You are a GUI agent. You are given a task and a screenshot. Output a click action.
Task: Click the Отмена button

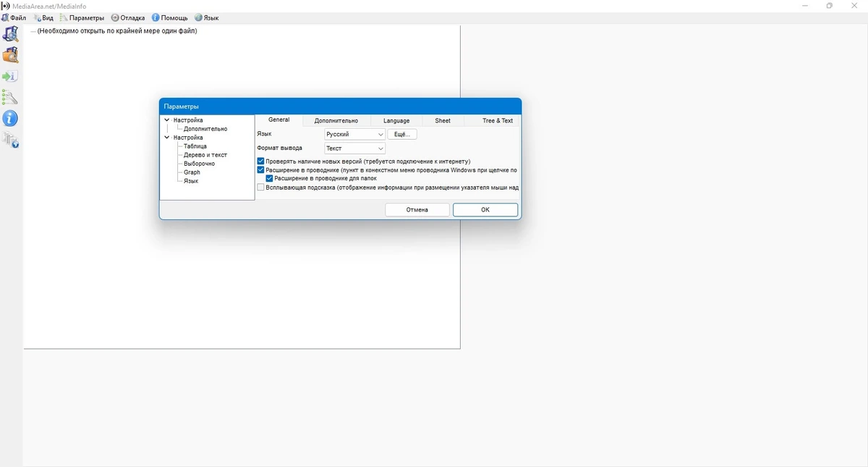click(417, 210)
